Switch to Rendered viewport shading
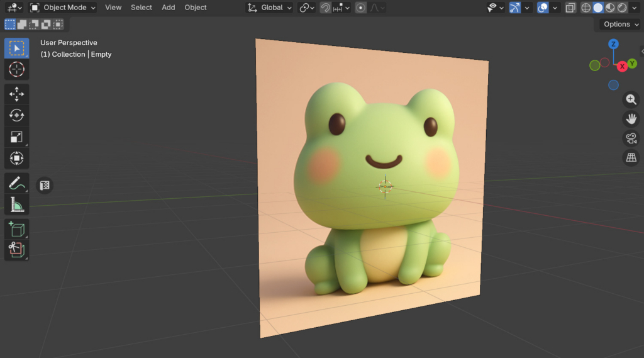The image size is (644, 358). pos(622,8)
